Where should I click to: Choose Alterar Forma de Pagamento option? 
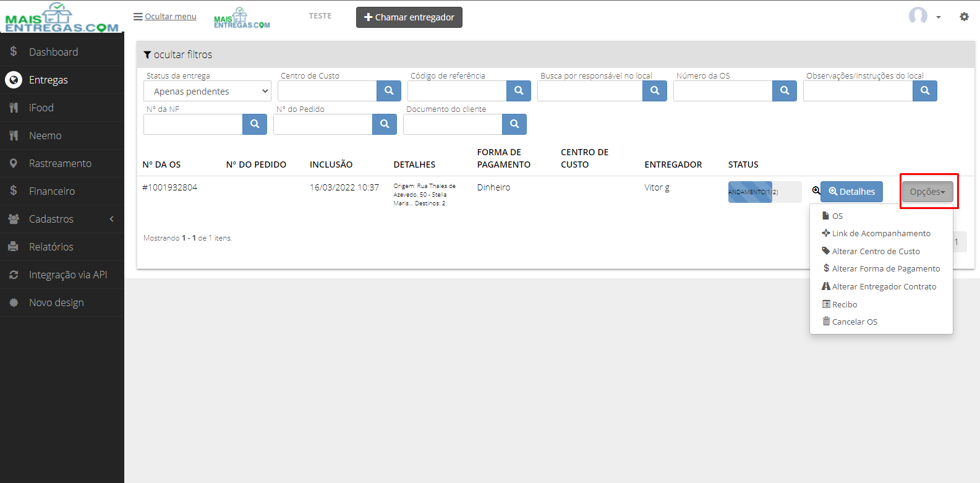tap(881, 268)
